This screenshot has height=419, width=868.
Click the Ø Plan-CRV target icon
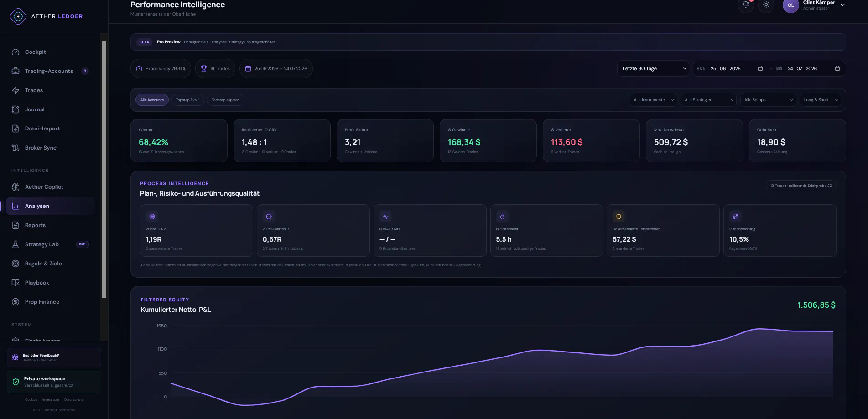pos(152,217)
